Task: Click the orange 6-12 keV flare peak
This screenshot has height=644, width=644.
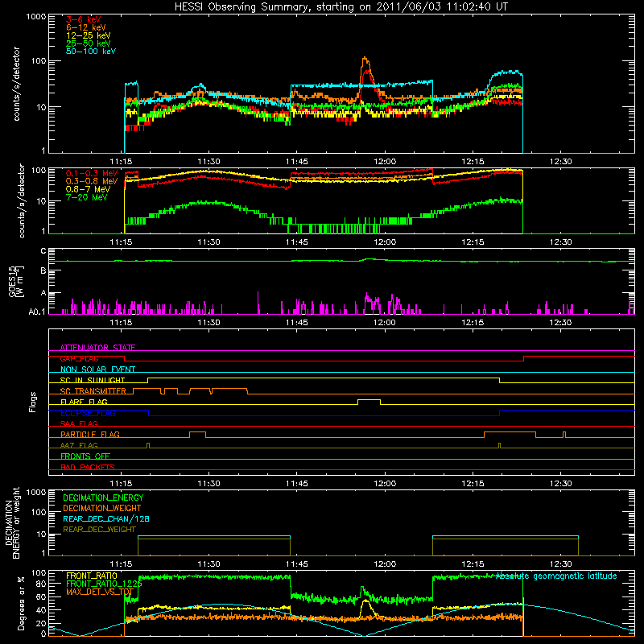Action: [x=365, y=61]
